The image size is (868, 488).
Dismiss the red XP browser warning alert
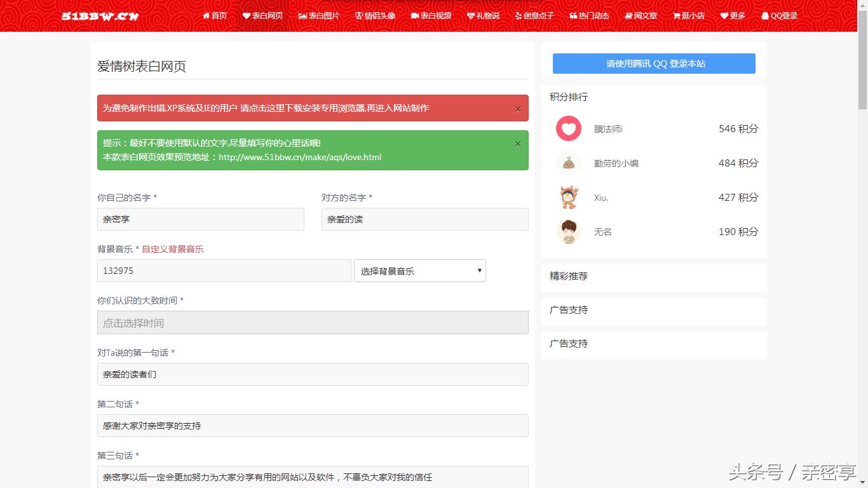518,108
